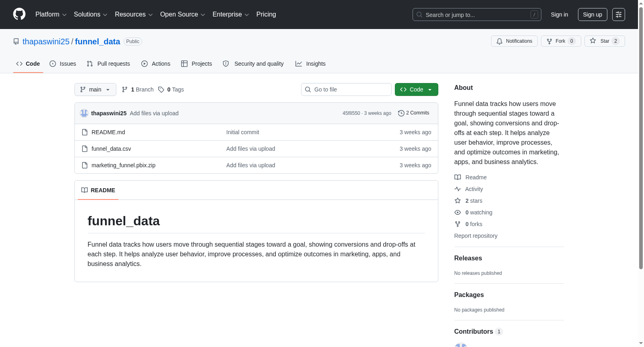Screen dimensions: 644x347
Task: Select the README tab in file viewer
Action: coord(98,190)
